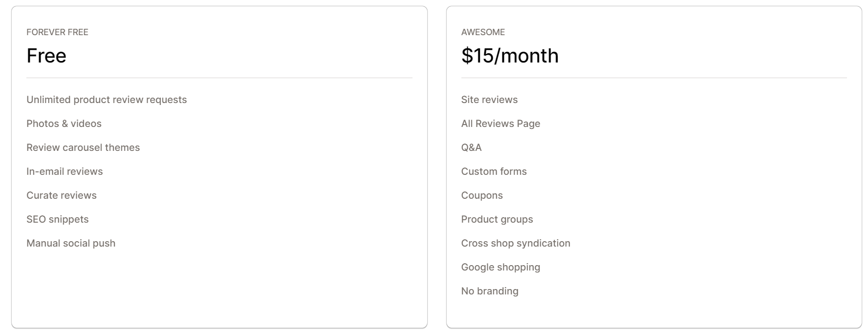Viewport: 868px width, 333px height.
Task: Select the Custom forms feature
Action: tap(494, 171)
